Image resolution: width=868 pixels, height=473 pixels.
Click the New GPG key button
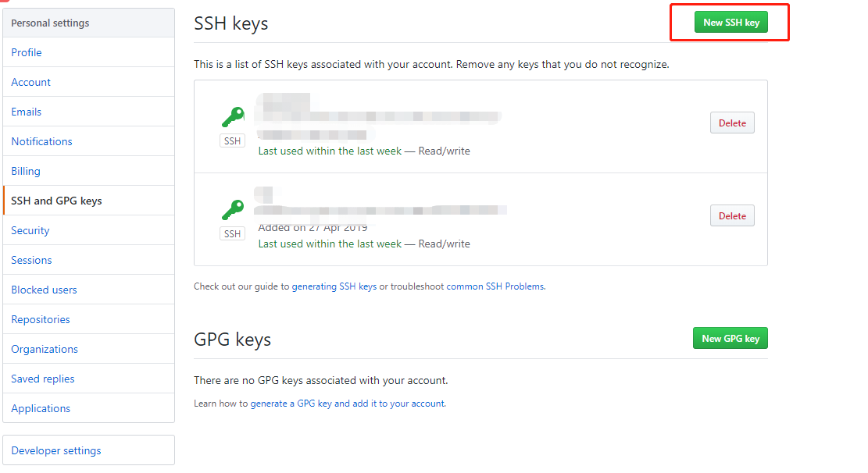coord(730,338)
